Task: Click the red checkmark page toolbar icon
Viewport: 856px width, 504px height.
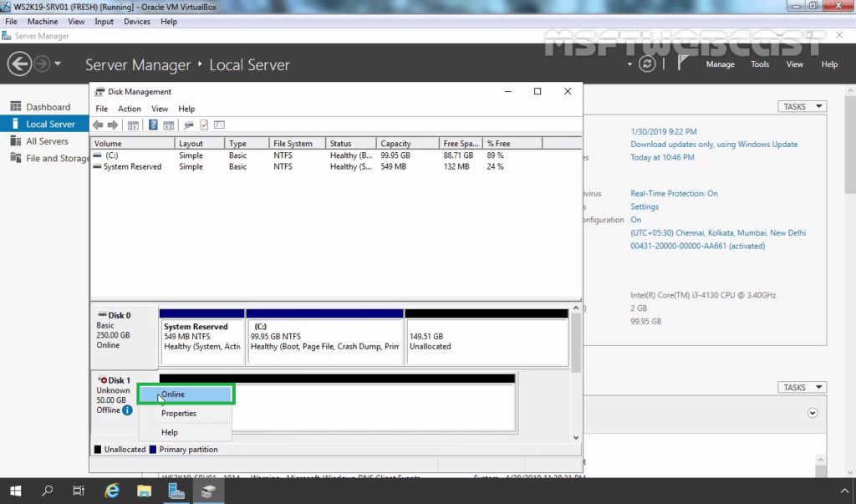Action: [x=204, y=125]
